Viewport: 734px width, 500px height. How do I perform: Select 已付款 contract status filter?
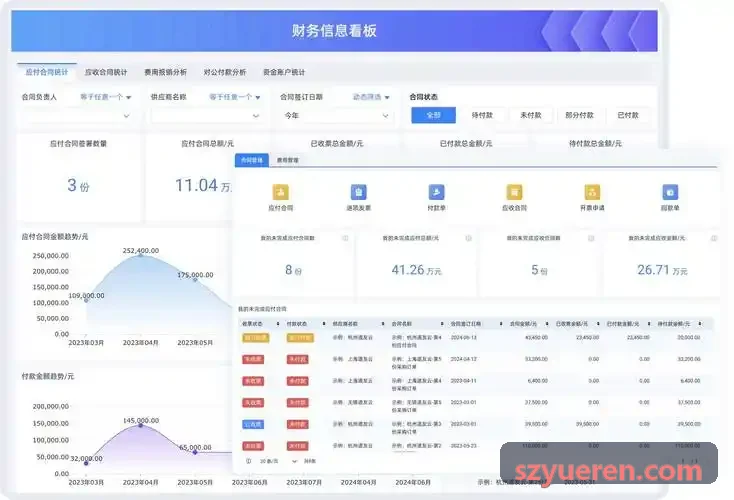(628, 115)
